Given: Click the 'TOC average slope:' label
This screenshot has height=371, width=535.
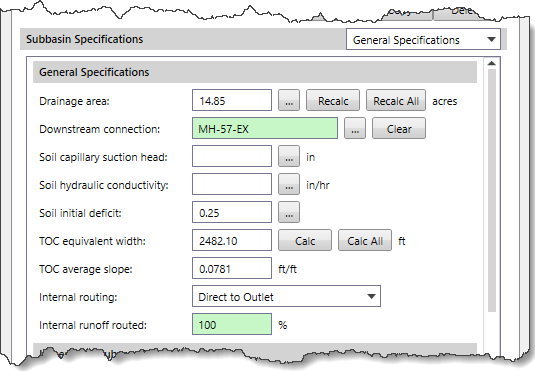Looking at the screenshot, I should (86, 269).
